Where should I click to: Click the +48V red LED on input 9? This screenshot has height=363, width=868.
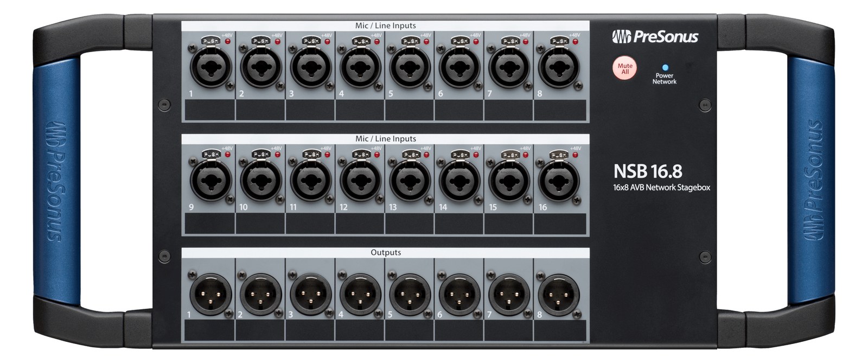tap(228, 155)
